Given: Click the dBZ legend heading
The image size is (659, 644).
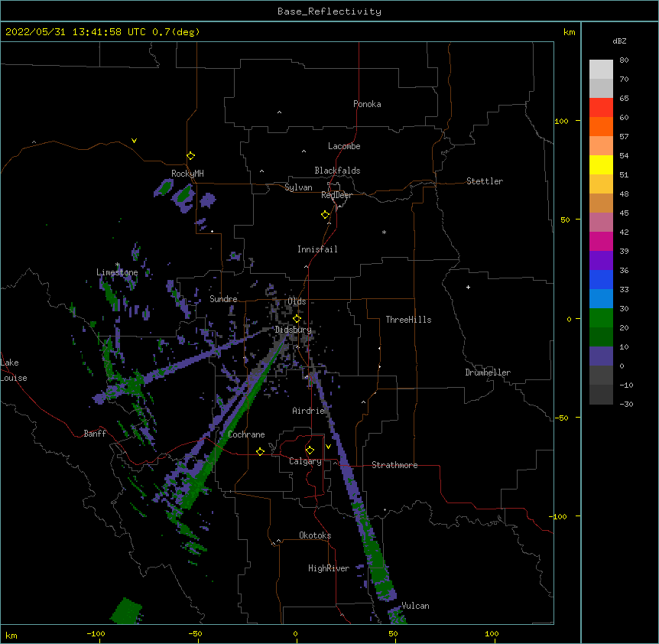Looking at the screenshot, I should [619, 41].
